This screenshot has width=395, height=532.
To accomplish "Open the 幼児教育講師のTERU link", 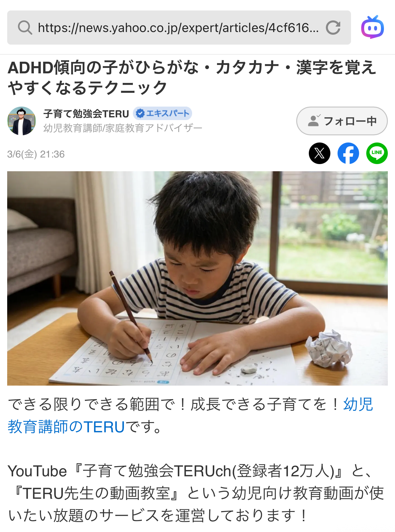I will tap(190, 416).
